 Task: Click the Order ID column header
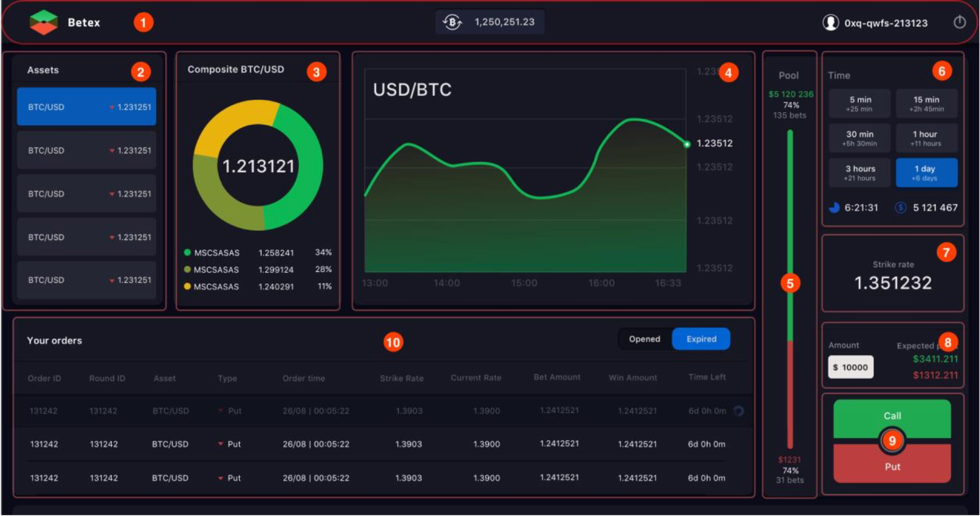44,378
